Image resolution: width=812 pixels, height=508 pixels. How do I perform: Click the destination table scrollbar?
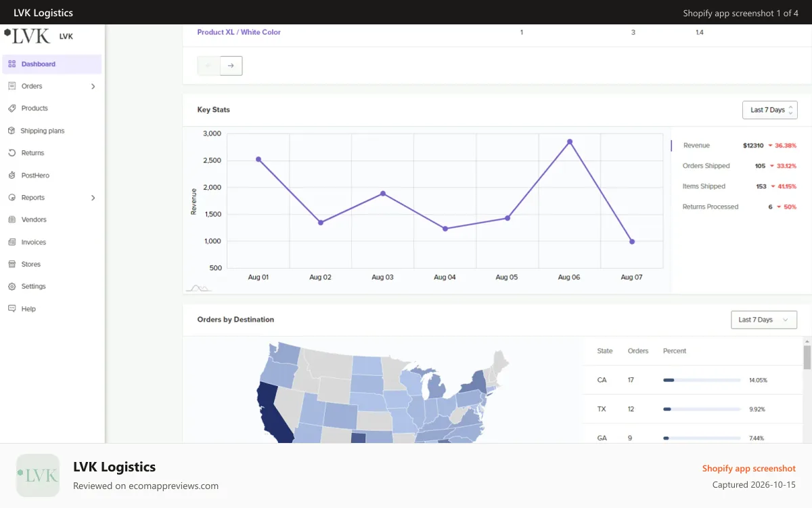tap(807, 357)
